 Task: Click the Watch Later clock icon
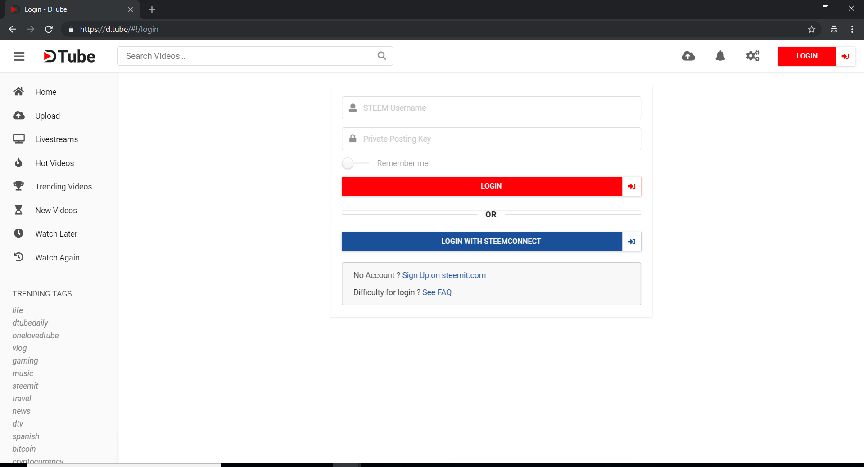point(18,233)
